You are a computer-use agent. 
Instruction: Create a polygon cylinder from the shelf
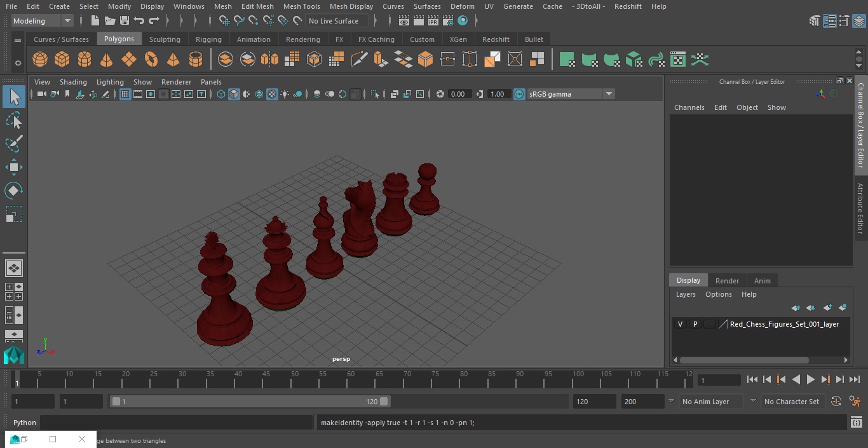[85, 60]
